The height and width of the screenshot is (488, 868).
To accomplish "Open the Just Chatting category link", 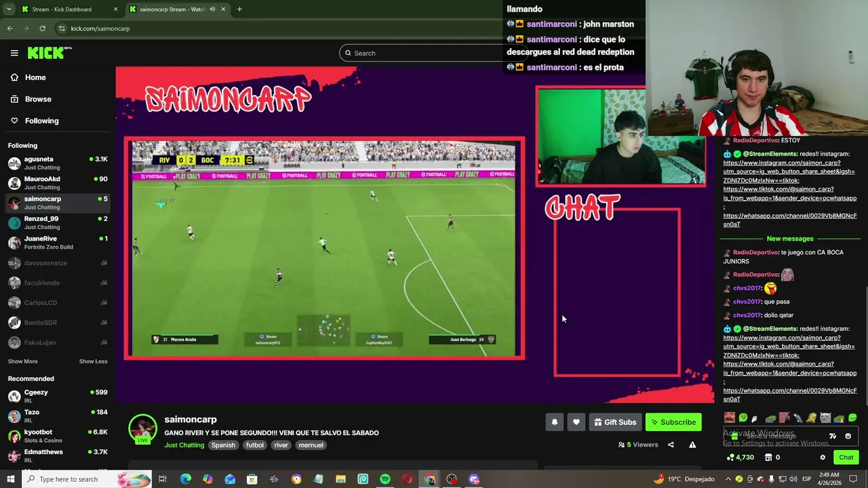I will pos(184,445).
